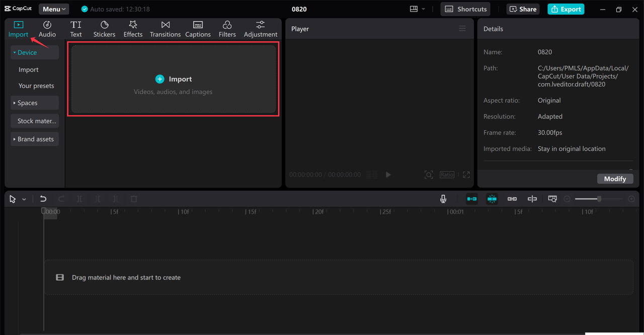Click the Undo arrow
The image size is (644, 335).
point(43,199)
